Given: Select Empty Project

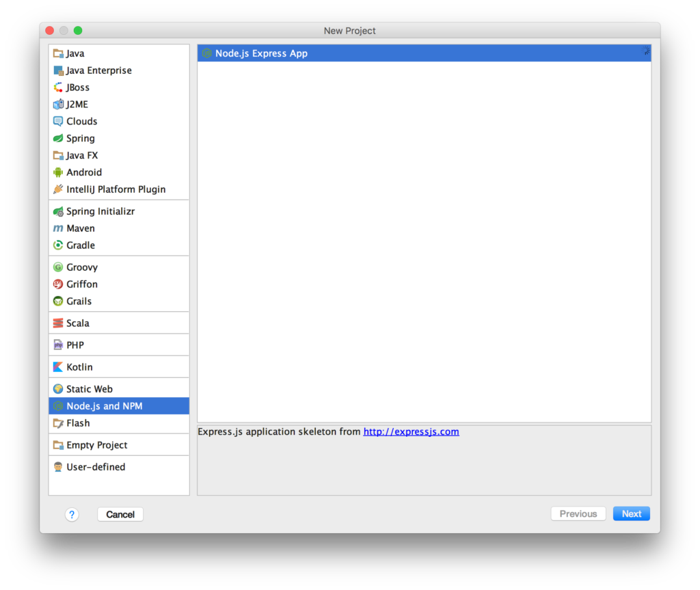Looking at the screenshot, I should coord(119,445).
